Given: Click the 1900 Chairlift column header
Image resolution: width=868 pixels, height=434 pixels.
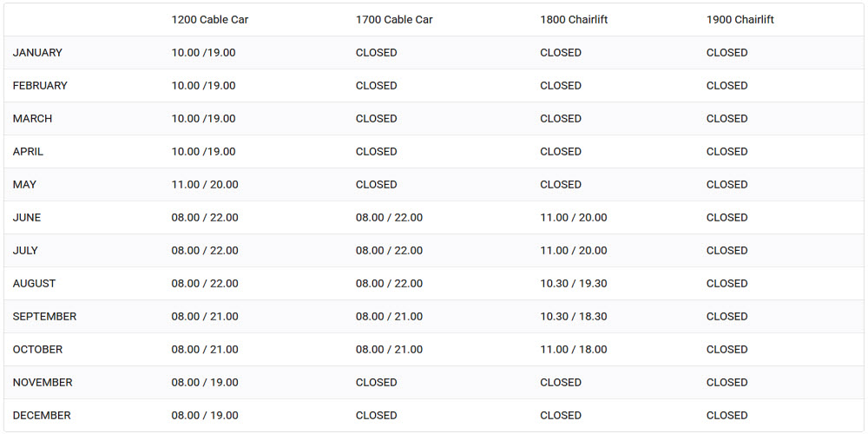Looking at the screenshot, I should point(740,19).
